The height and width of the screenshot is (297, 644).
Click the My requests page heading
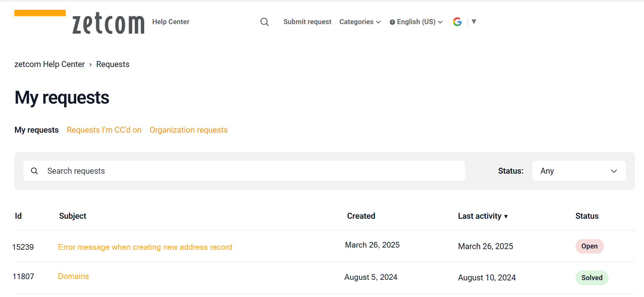point(62,98)
